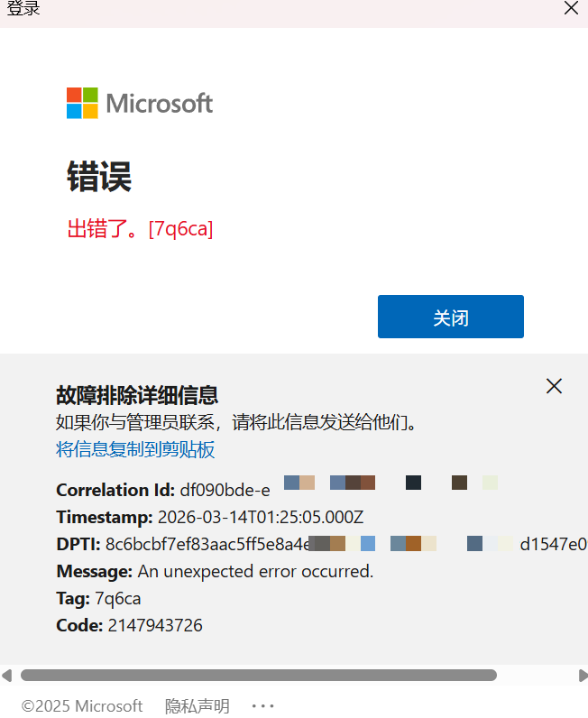Click the 将信息复制到剪贴板 link
The width and height of the screenshot is (588, 718).
[x=135, y=449]
